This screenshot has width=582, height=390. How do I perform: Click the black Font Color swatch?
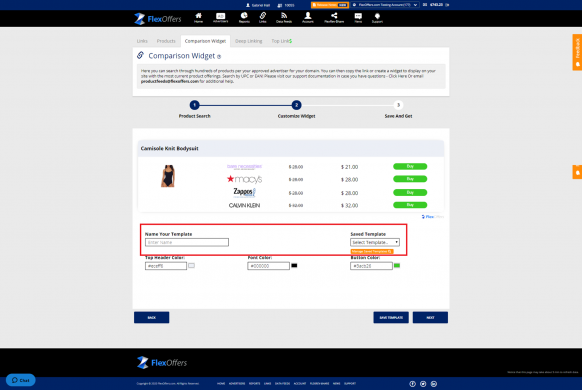294,266
